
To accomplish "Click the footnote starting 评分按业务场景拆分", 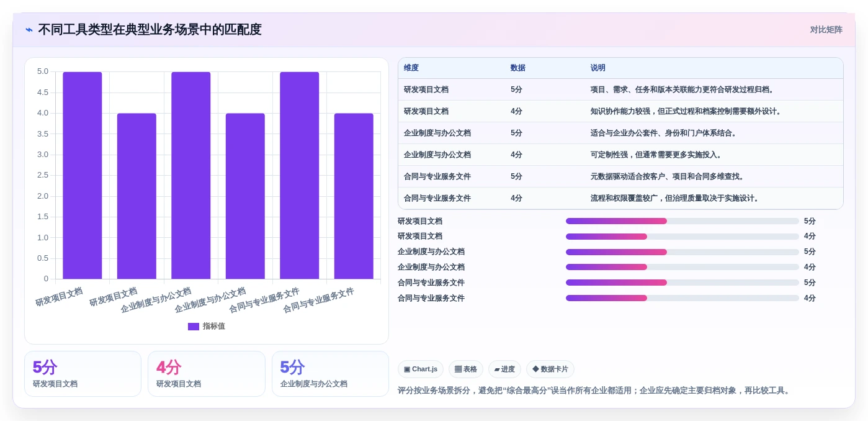I will [595, 391].
